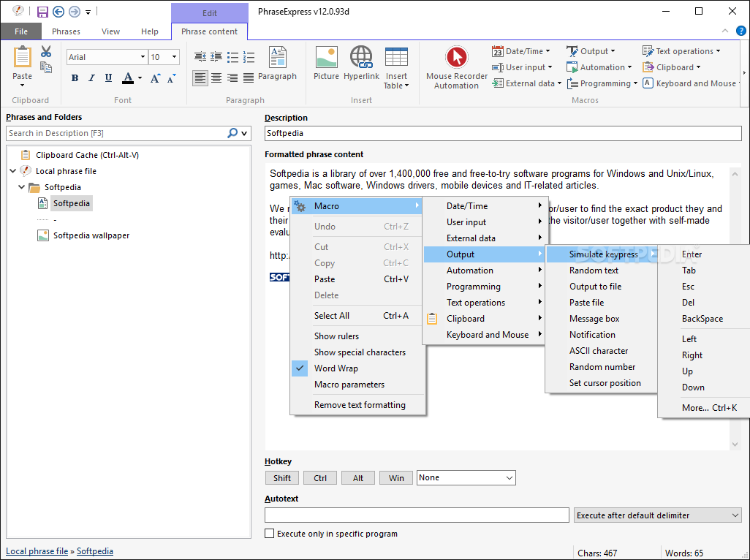
Task: Toggle Bold formatting
Action: tap(75, 78)
